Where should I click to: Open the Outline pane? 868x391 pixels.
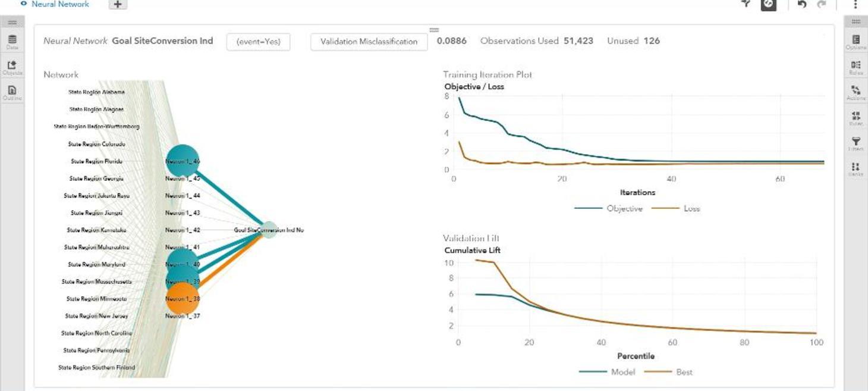12,93
